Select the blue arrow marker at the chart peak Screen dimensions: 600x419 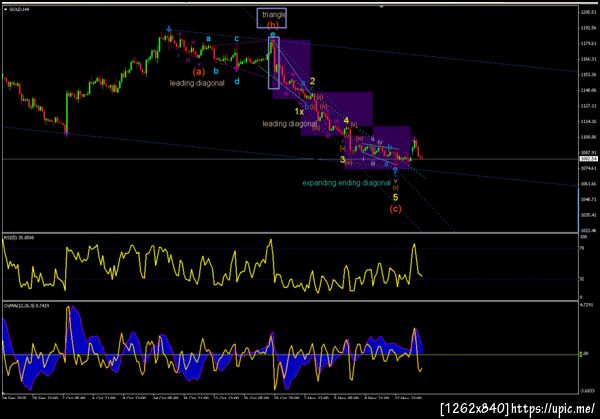(169, 28)
